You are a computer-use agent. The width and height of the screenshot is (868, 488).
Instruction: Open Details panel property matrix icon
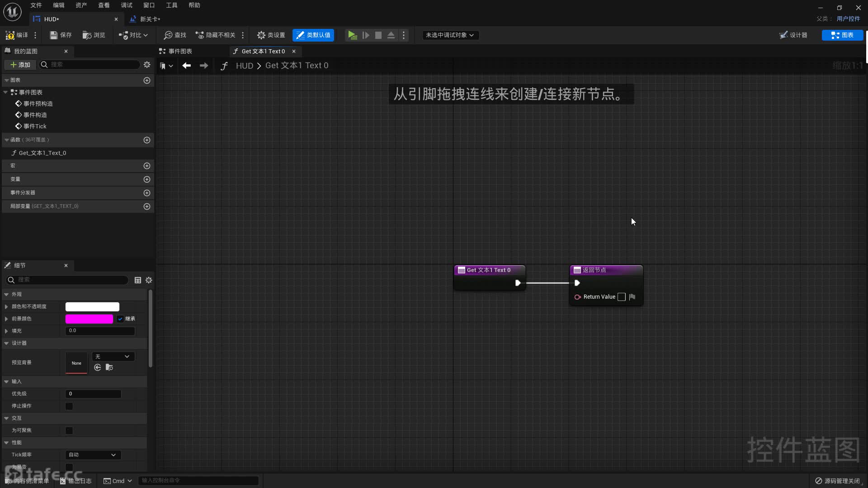pos(138,280)
